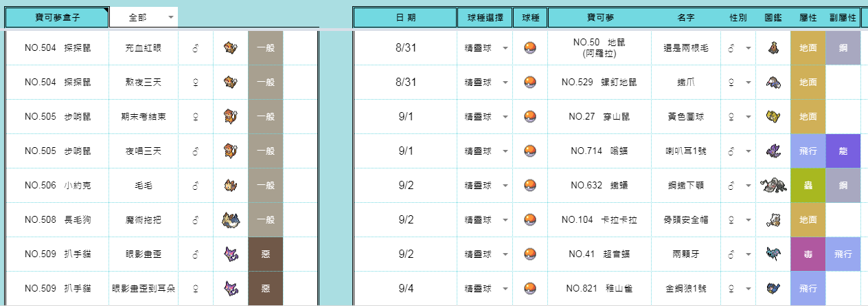This screenshot has height=306, width=868.
Task: Click the Zubat sprite in 兩顆牙 row
Action: (x=773, y=254)
